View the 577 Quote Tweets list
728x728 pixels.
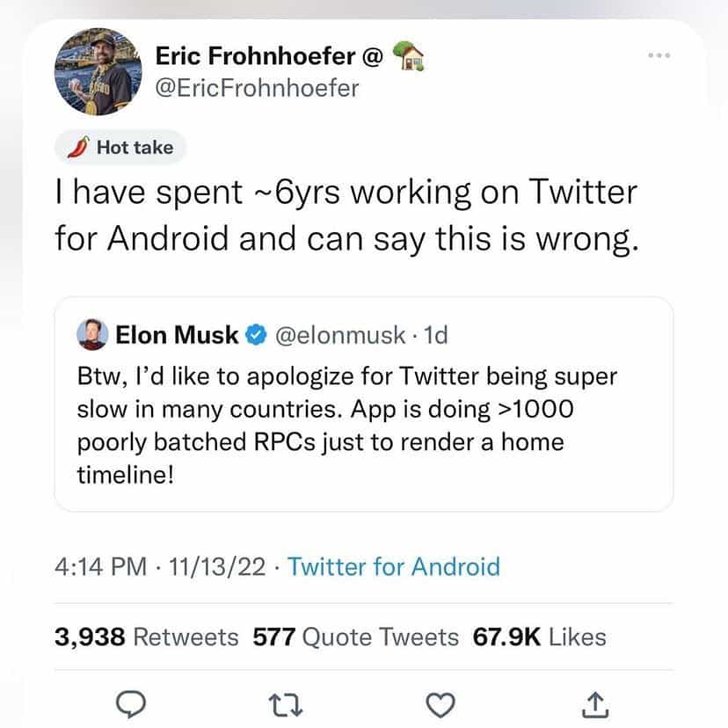pyautogui.click(x=355, y=636)
